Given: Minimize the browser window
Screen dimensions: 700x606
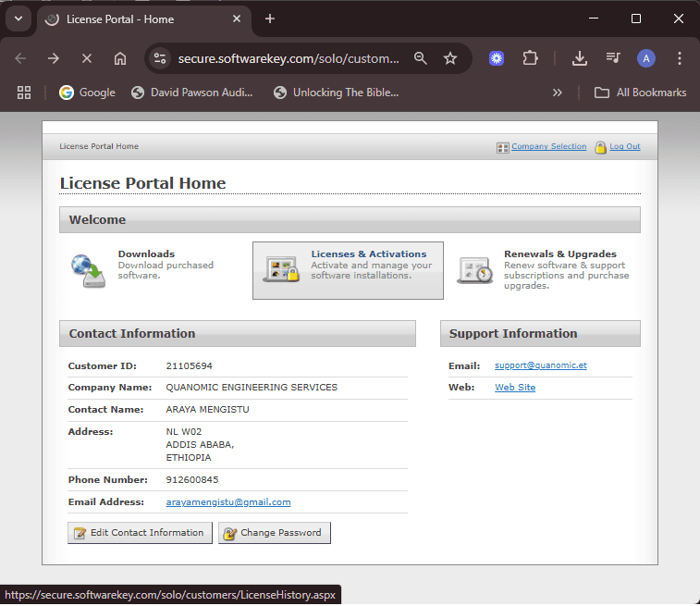Looking at the screenshot, I should click(594, 19).
